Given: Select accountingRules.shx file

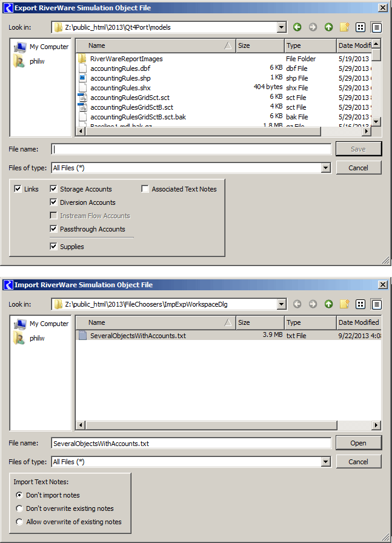Looking at the screenshot, I should tap(120, 88).
